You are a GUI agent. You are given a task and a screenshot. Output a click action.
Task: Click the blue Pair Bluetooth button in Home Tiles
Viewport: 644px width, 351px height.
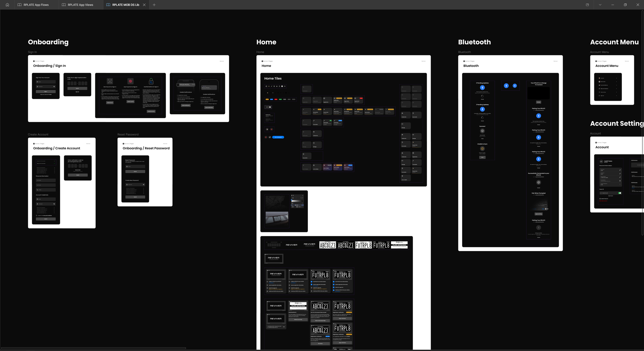pos(278,137)
